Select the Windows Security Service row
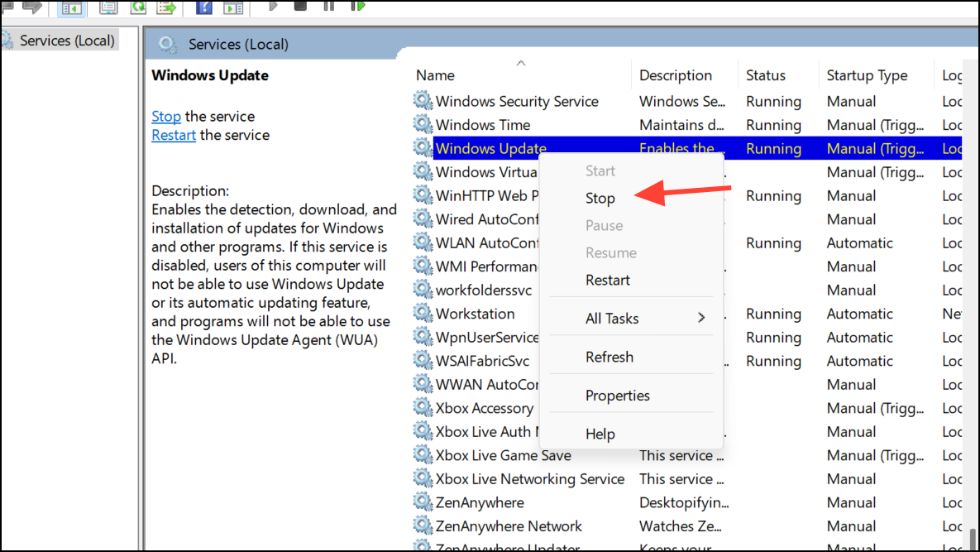 687,101
